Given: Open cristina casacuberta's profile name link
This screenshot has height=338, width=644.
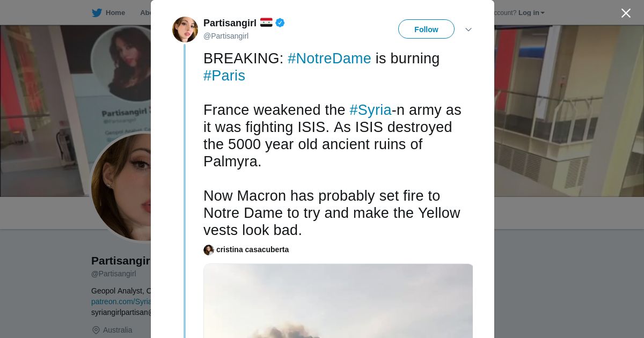Looking at the screenshot, I should [252, 250].
